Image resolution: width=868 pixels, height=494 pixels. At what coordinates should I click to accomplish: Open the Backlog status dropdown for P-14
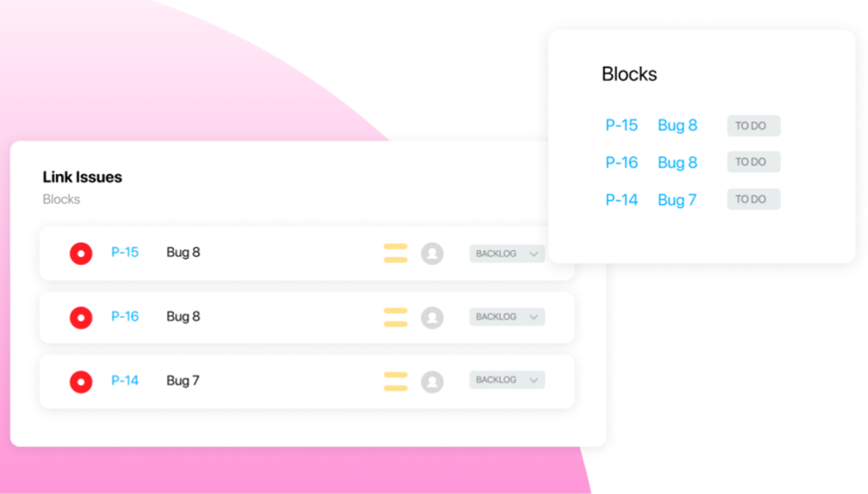click(507, 380)
